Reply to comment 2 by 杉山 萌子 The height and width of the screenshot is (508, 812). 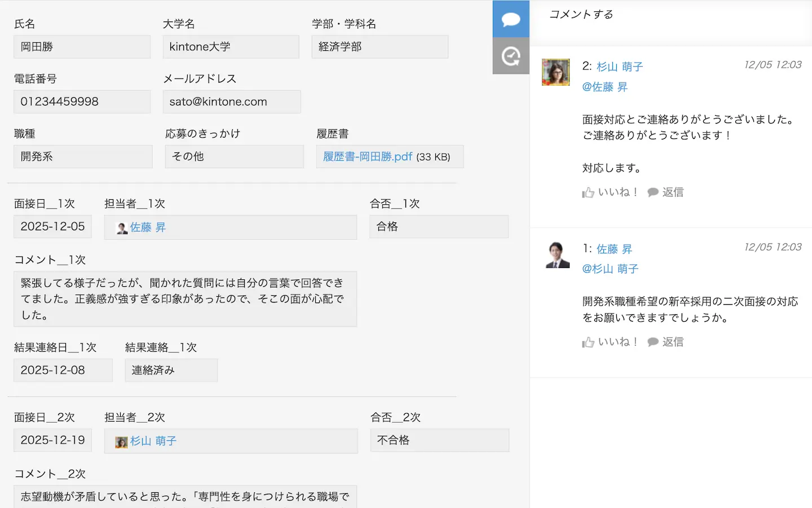(666, 192)
